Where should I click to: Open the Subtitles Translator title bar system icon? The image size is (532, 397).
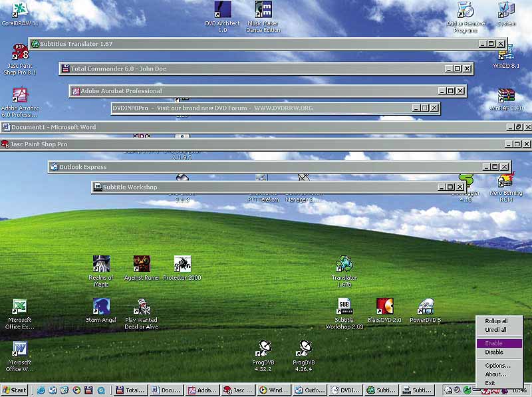(35, 44)
